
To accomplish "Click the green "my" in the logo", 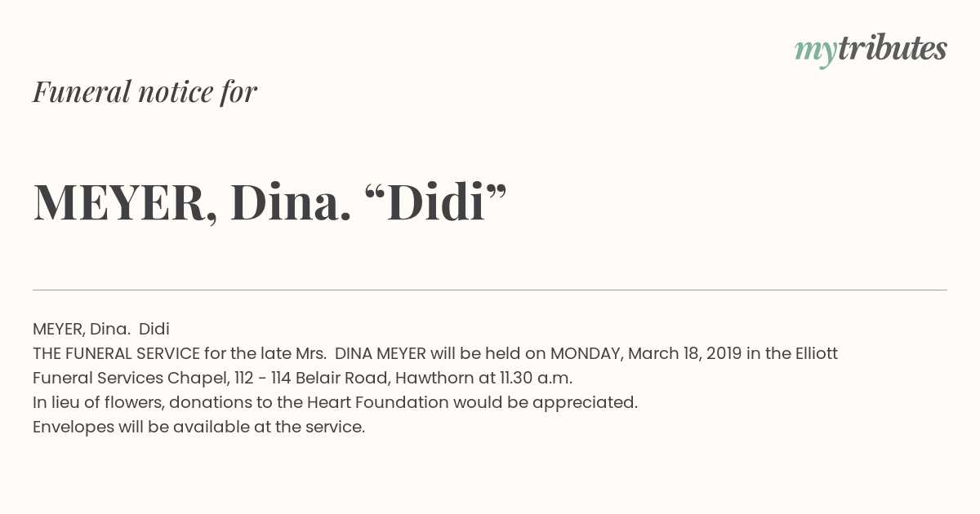I will (815, 53).
